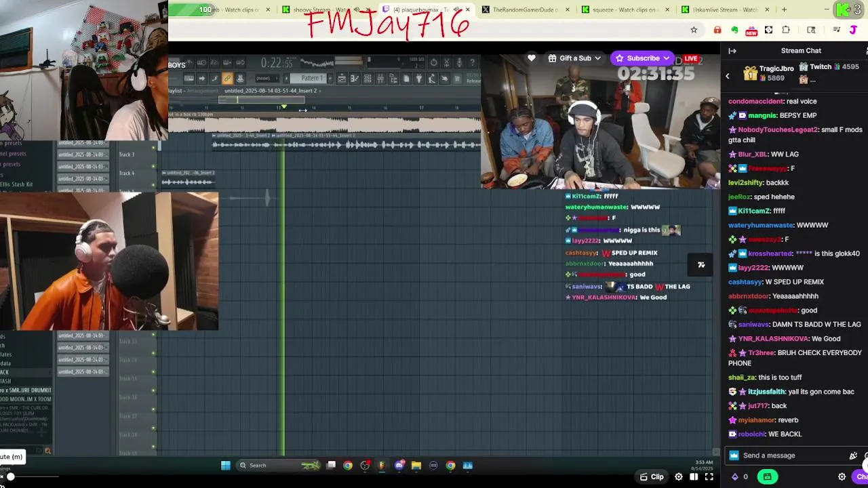Viewport: 868px width, 488px height.
Task: Click the Clip button
Action: point(652,477)
